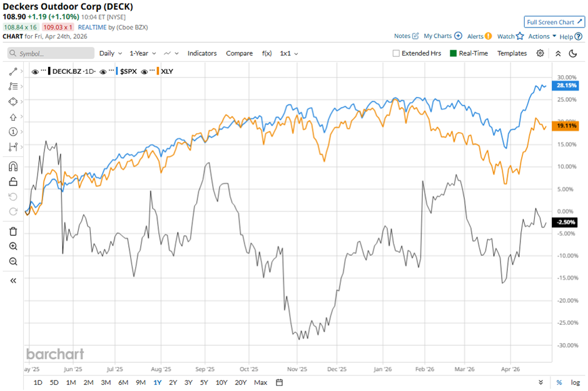Select the 3M time range

pos(106,382)
